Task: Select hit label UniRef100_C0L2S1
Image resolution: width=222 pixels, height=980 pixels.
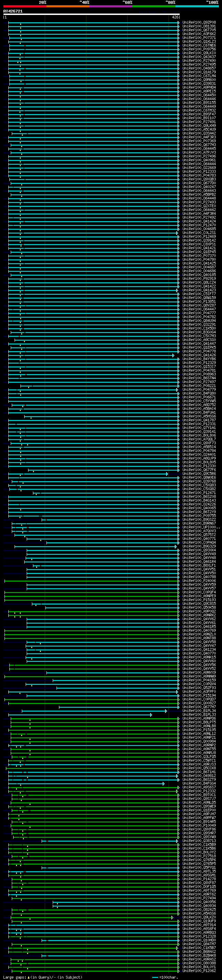Action: click(199, 233)
